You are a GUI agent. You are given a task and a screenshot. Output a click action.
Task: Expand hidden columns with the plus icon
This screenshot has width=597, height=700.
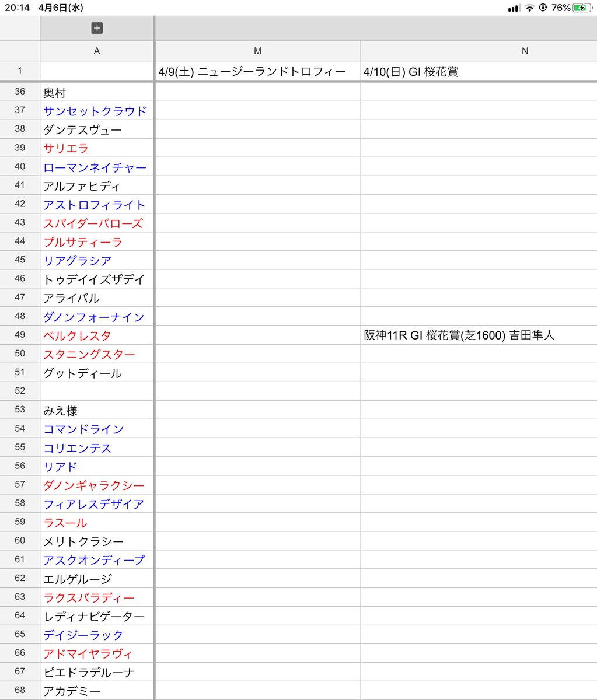click(x=97, y=28)
